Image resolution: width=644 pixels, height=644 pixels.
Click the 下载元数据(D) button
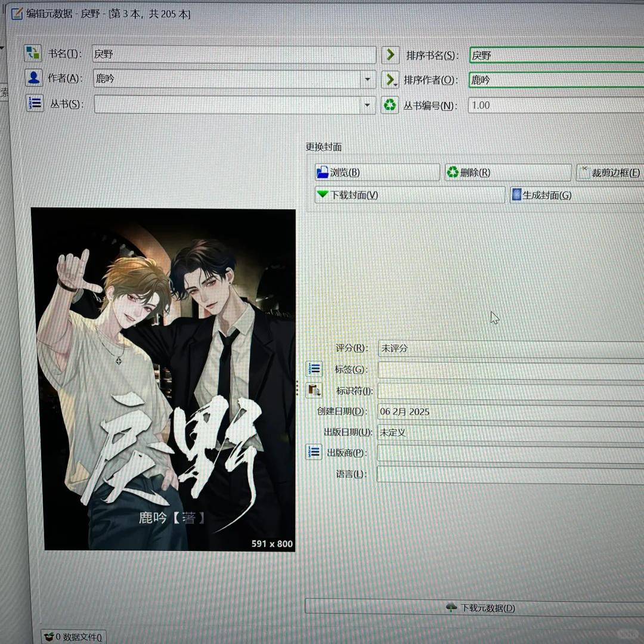tap(475, 607)
